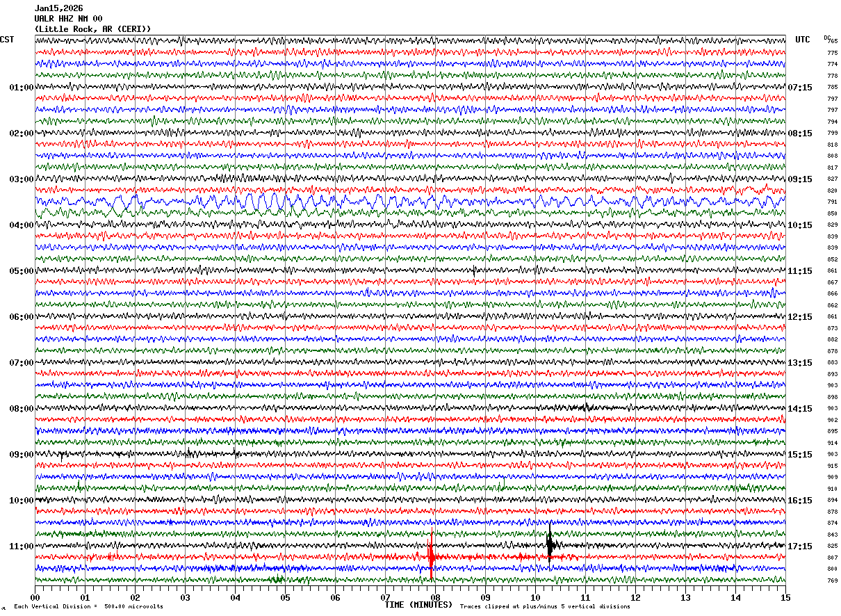Click the 11:15 UTC time label

(800, 271)
